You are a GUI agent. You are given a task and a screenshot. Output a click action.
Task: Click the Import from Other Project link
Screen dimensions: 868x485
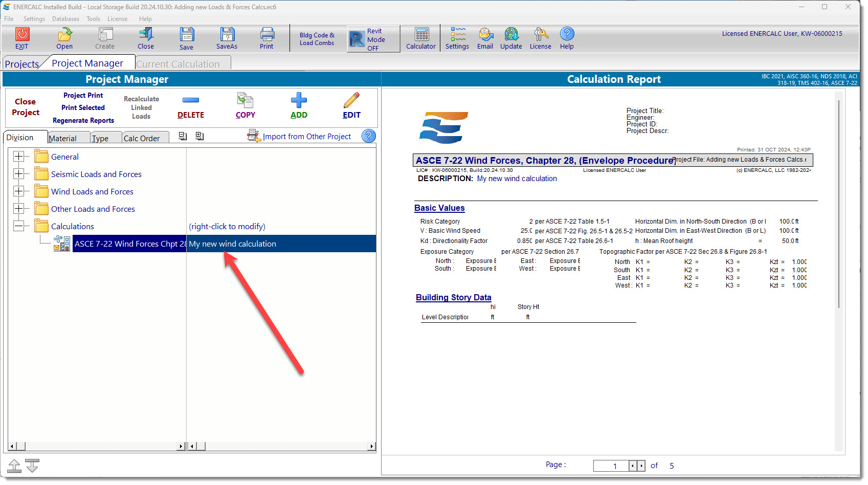tap(307, 136)
